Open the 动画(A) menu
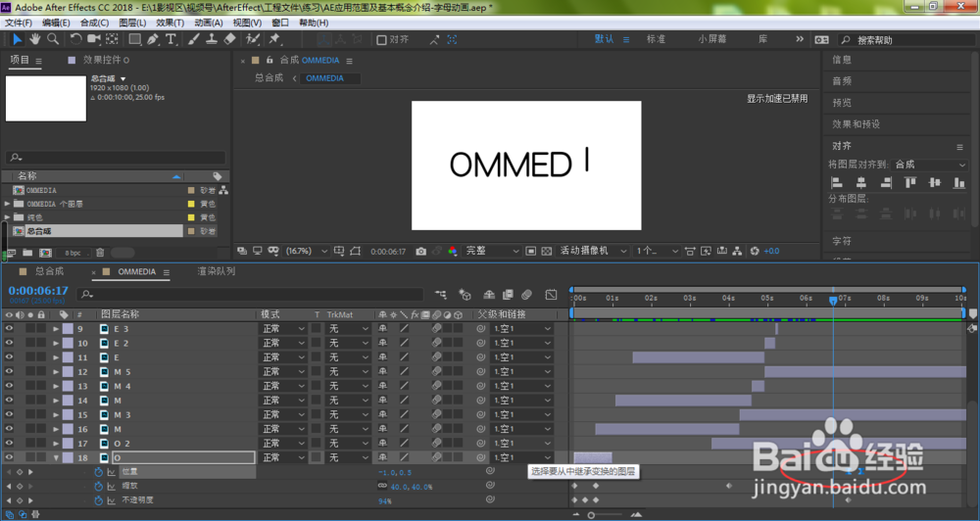Viewport: 980px width, 521px height. pyautogui.click(x=209, y=23)
